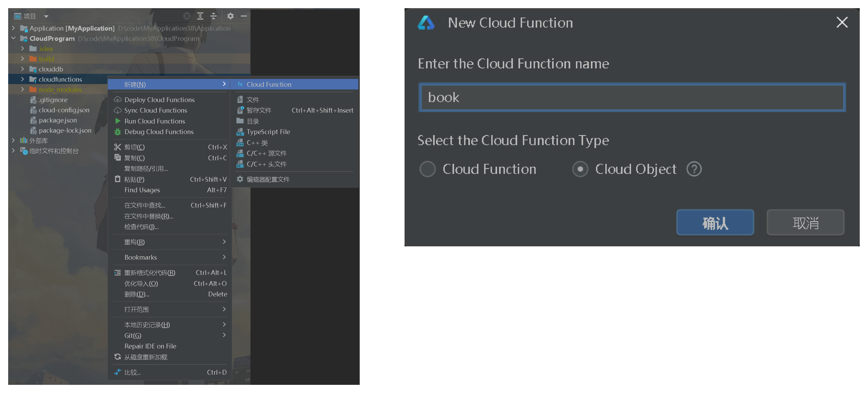Select the Cloud Object radio button

[580, 169]
